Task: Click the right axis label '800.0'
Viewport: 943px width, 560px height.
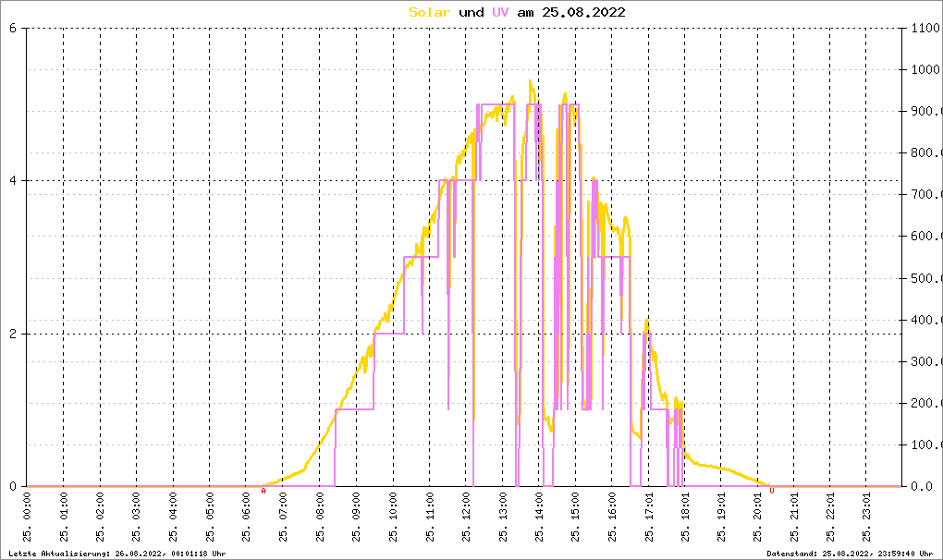Action: pos(926,152)
